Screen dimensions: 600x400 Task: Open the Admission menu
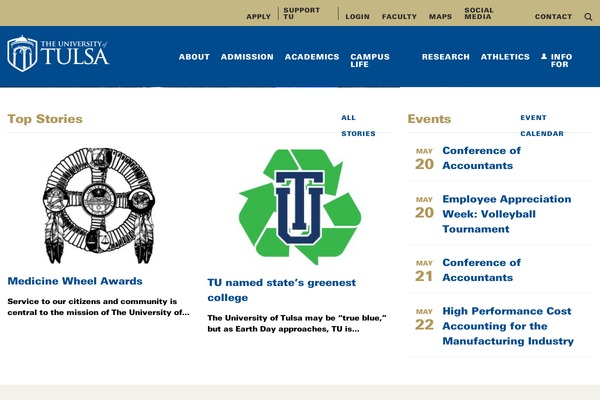click(247, 57)
